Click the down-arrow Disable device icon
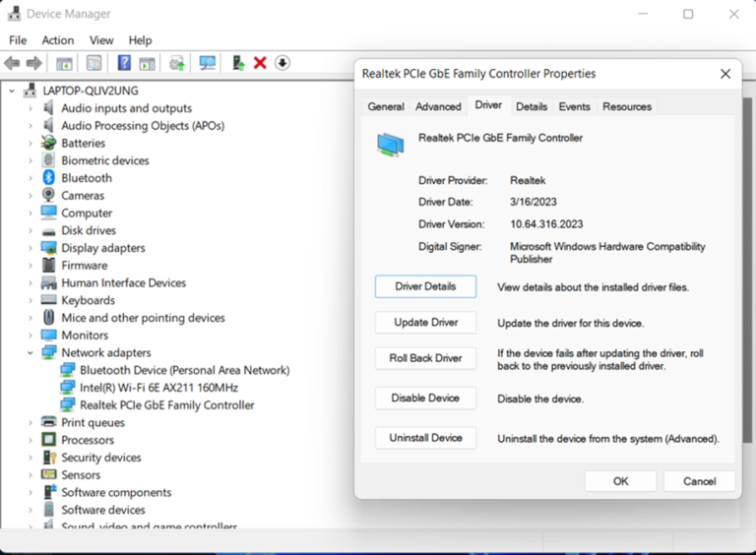Screen dimensions: 756x555 [x=283, y=63]
